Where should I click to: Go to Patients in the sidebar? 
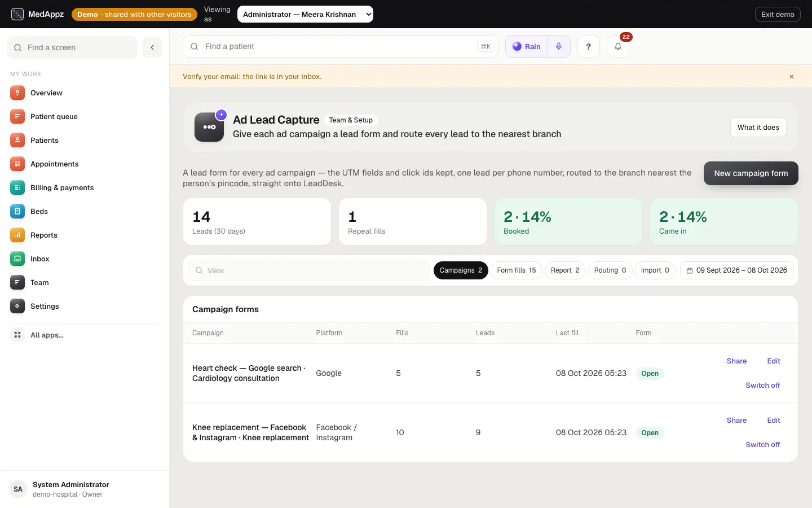[x=85, y=141]
